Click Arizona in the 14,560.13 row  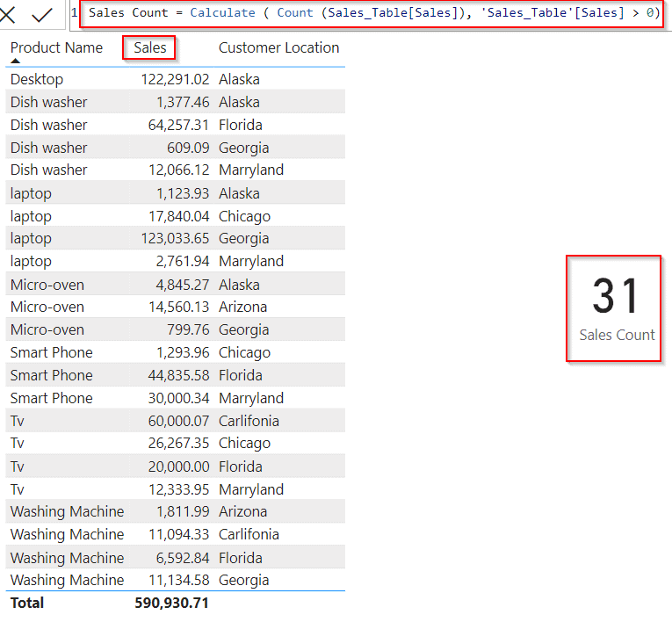pos(243,307)
